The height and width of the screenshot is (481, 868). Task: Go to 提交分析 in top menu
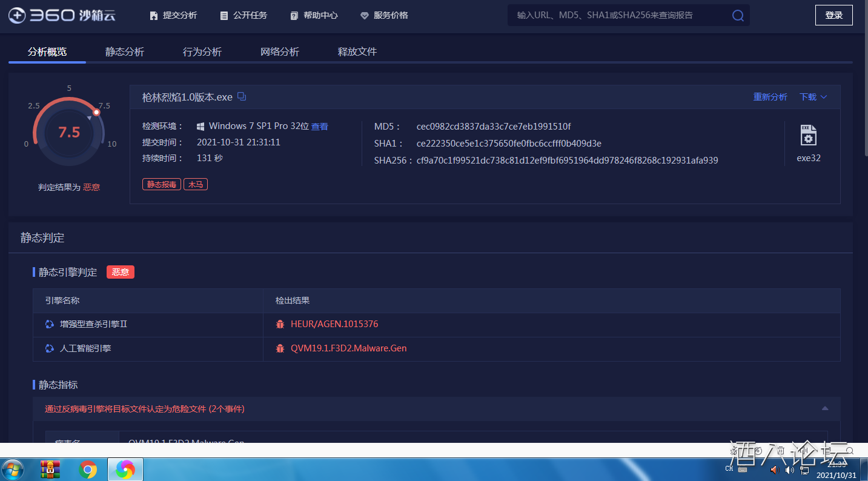(x=173, y=16)
